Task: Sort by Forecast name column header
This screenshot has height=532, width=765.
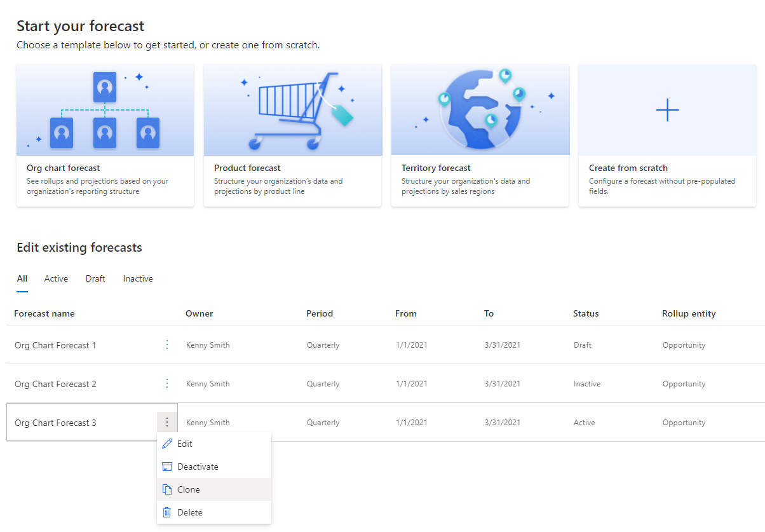Action: click(x=44, y=313)
